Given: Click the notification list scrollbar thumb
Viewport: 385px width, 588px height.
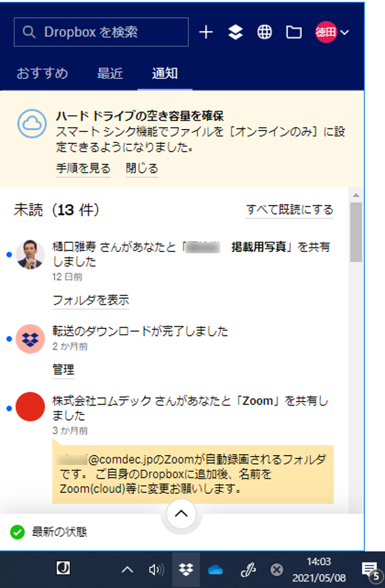Looking at the screenshot, I should coord(356,232).
